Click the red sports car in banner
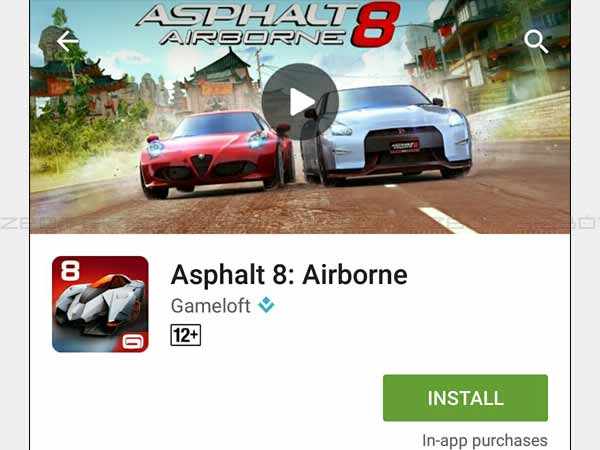Viewport: 600px width, 450px height. click(217, 154)
